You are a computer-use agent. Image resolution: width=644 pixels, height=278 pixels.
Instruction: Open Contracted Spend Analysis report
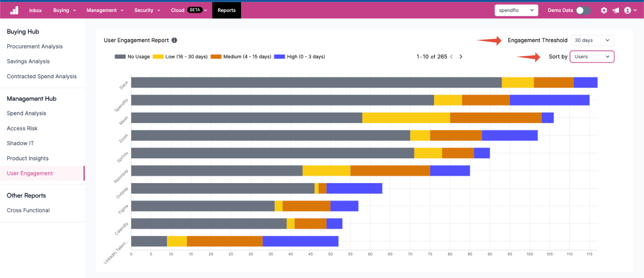pos(42,76)
